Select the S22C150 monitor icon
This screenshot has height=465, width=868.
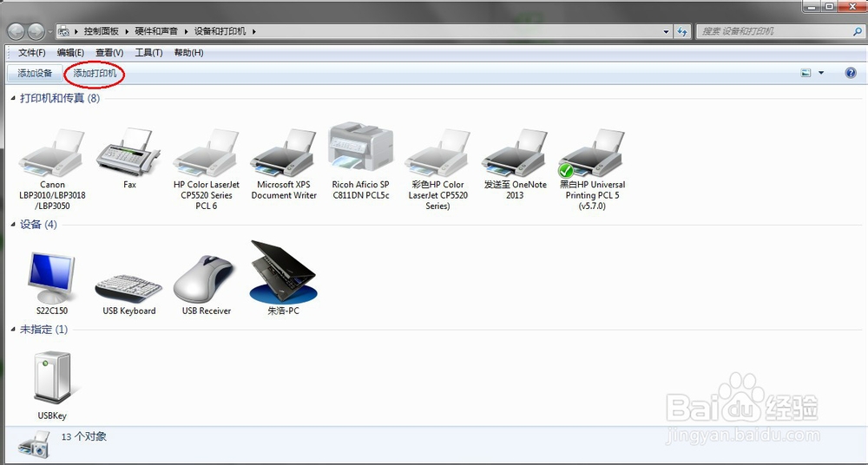(51, 278)
